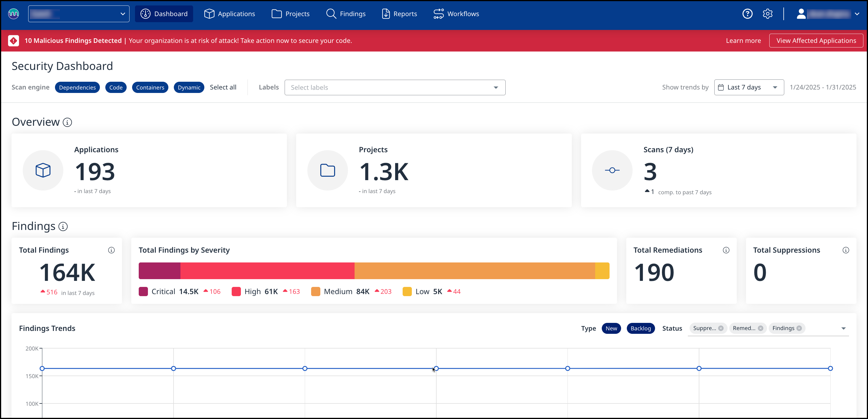Toggle the Containers scan engine filter
The width and height of the screenshot is (868, 419).
click(150, 87)
